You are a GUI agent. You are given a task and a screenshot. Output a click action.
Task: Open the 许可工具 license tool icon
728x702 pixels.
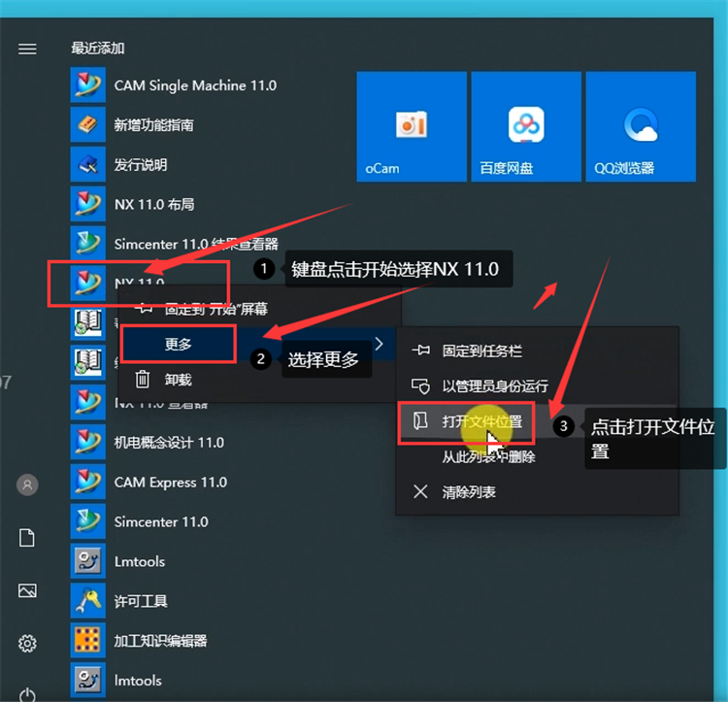[87, 601]
